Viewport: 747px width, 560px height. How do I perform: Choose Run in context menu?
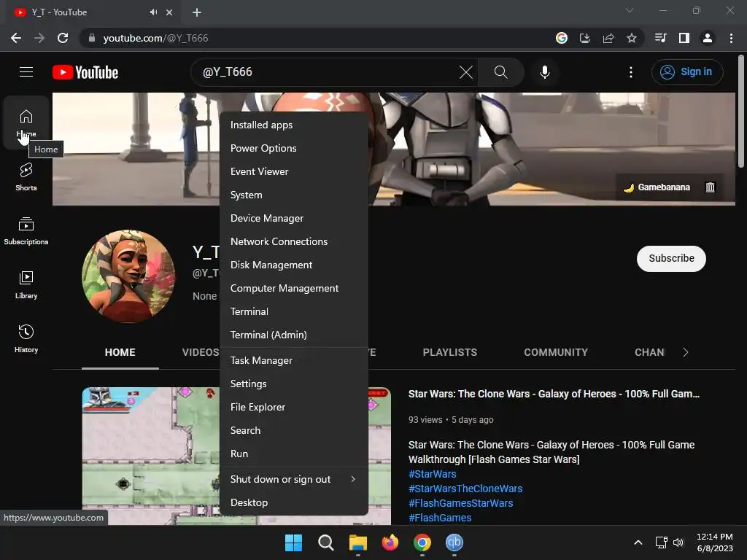(293, 454)
